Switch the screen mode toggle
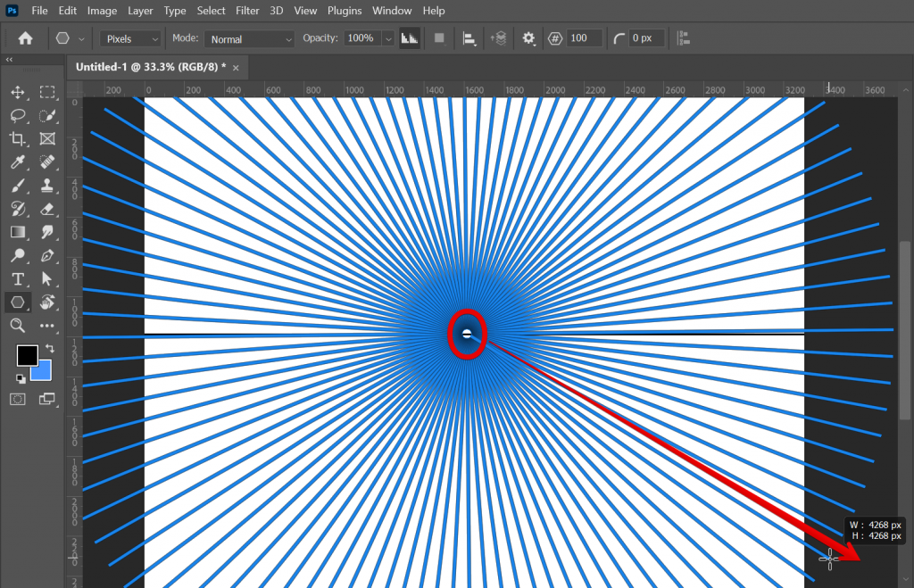Viewport: 914px width, 588px height. (48, 400)
